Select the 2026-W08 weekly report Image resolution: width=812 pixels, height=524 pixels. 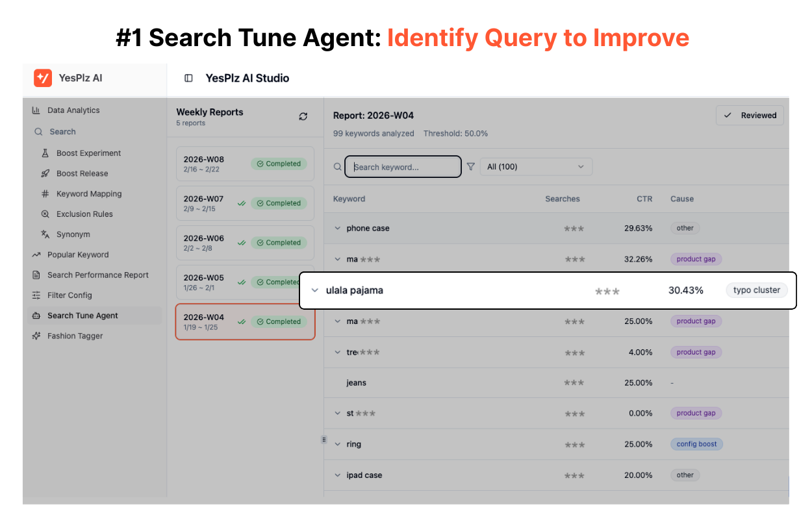(245, 164)
